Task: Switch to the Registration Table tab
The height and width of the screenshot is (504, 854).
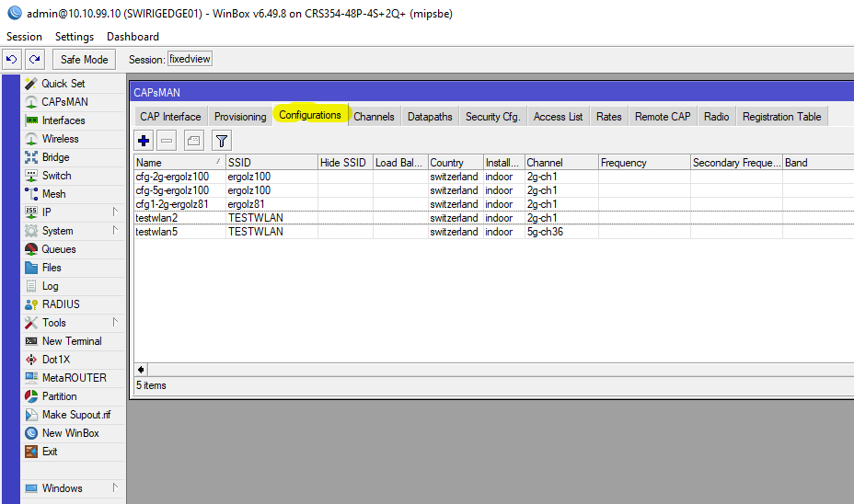Action: [781, 117]
